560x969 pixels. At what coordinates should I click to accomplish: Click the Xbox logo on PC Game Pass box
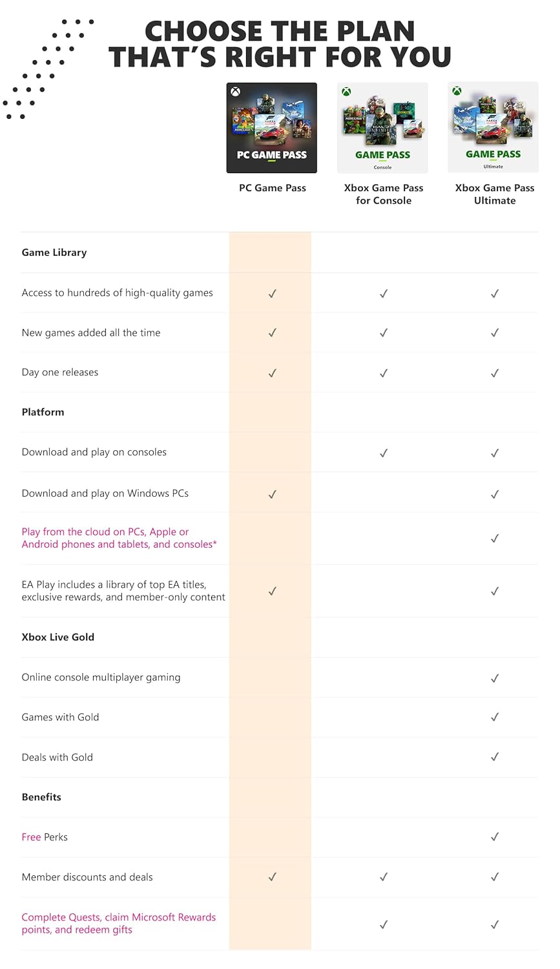click(236, 92)
